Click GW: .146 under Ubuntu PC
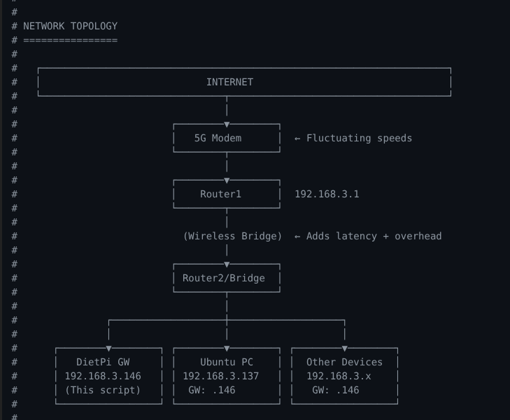 [x=212, y=390]
